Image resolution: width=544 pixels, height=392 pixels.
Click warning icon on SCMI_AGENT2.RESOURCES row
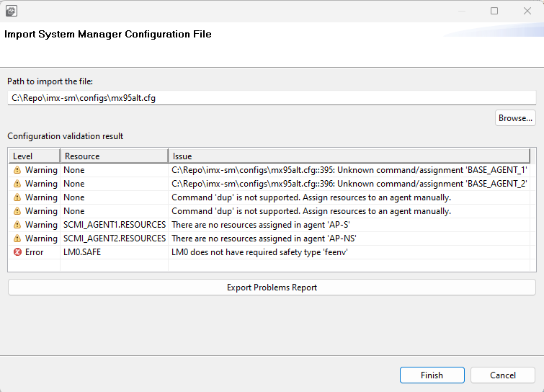17,239
